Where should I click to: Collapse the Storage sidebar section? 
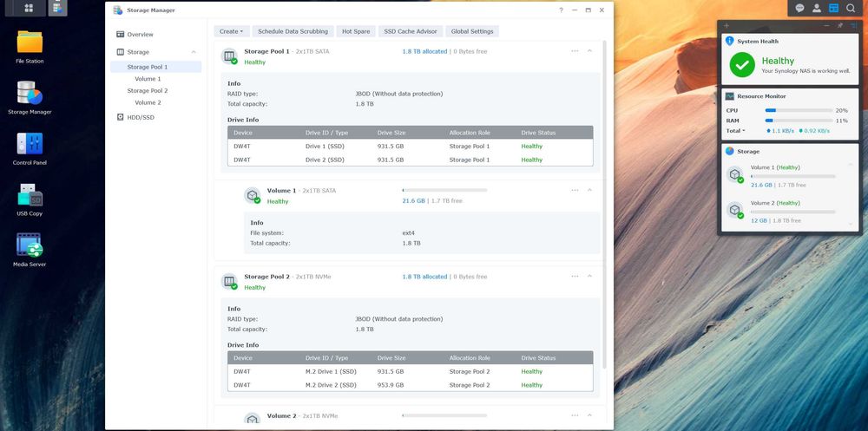coord(194,52)
